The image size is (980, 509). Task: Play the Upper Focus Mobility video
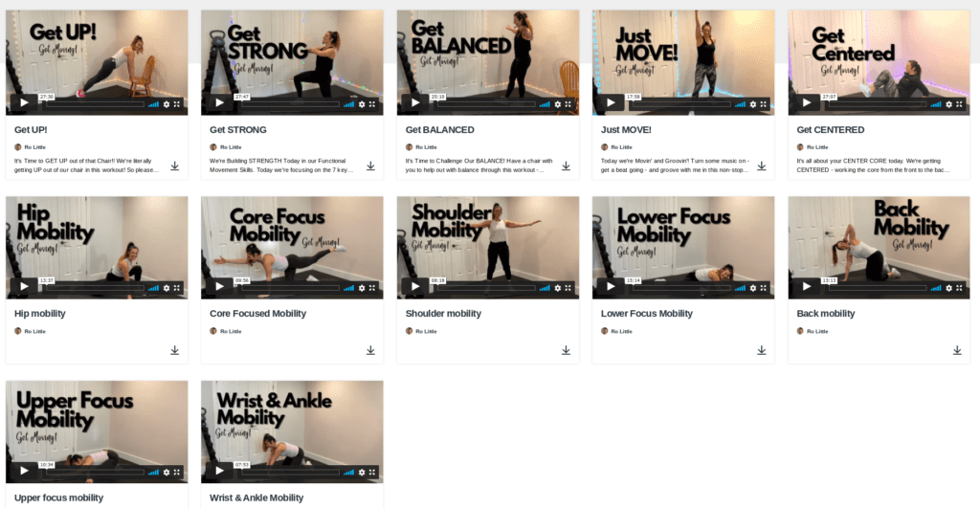24,471
